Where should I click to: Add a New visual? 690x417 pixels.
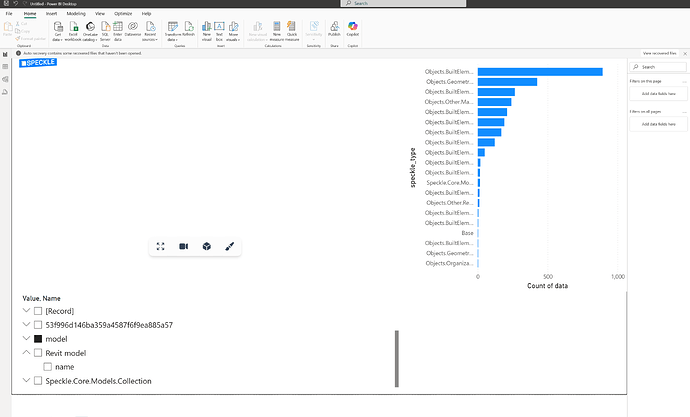coord(206,31)
